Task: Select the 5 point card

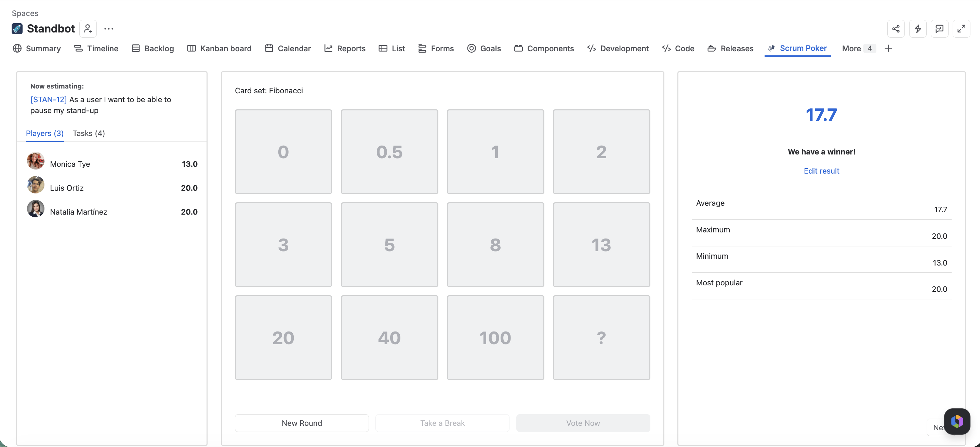Action: coord(389,245)
